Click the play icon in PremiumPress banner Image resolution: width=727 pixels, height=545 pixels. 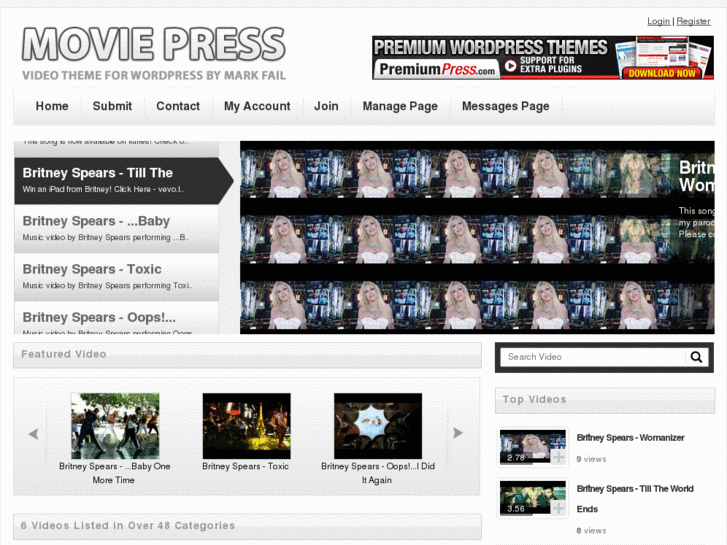click(510, 66)
